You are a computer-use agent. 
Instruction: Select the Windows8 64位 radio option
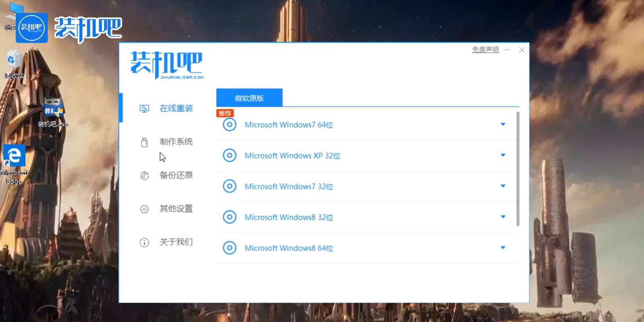tap(229, 248)
